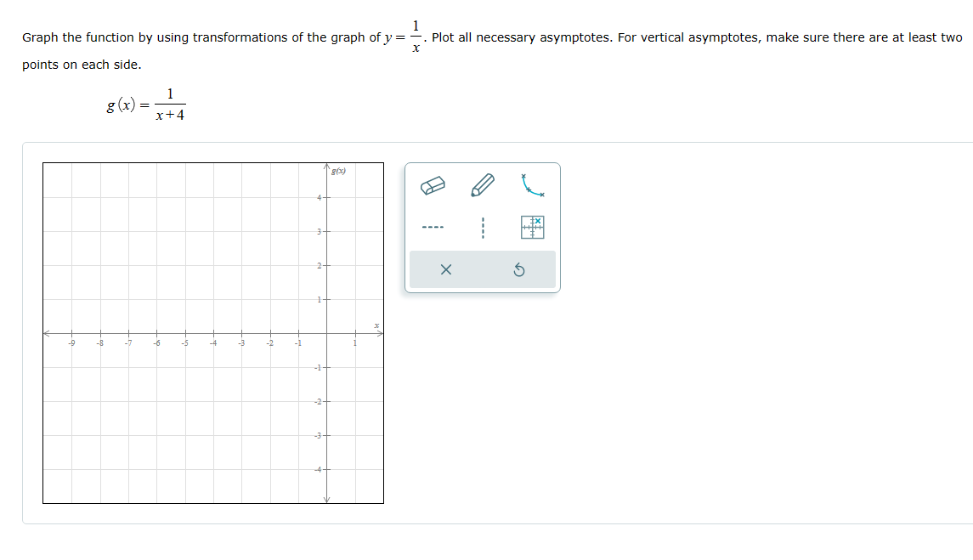Click the grid intersection at (-3, 1)
Image resolution: width=973 pixels, height=560 pixels.
click(x=240, y=298)
